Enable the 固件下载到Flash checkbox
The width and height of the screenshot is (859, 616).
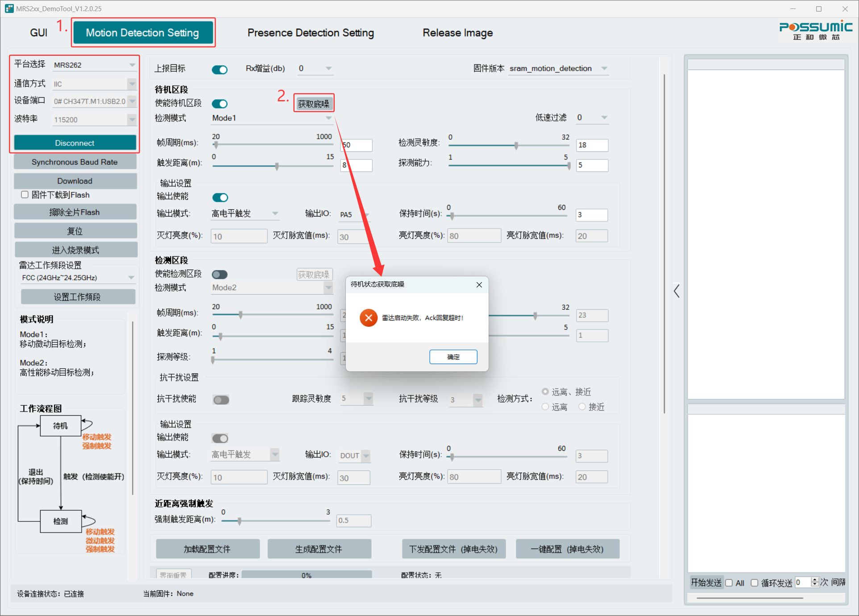pyautogui.click(x=25, y=195)
